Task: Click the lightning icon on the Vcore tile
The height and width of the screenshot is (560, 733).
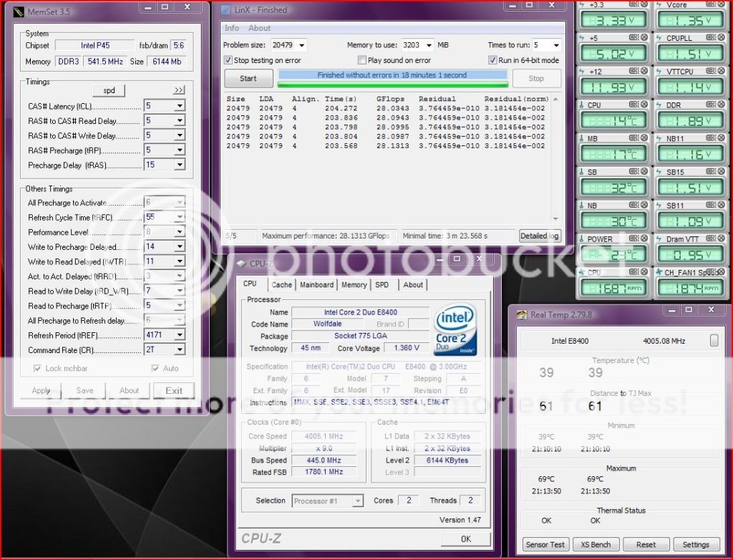Action: (659, 5)
